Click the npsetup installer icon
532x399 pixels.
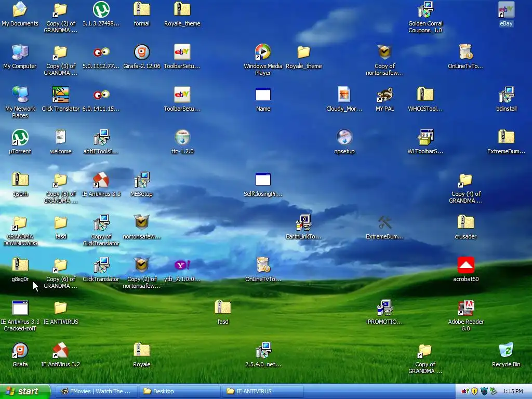(344, 137)
